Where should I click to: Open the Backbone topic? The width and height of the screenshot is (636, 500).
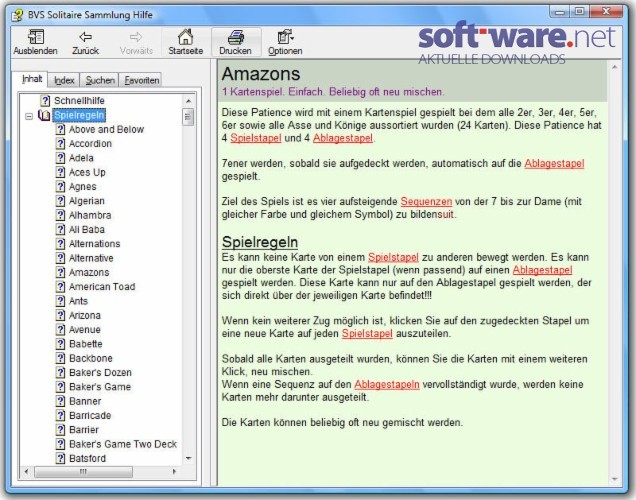coord(91,358)
